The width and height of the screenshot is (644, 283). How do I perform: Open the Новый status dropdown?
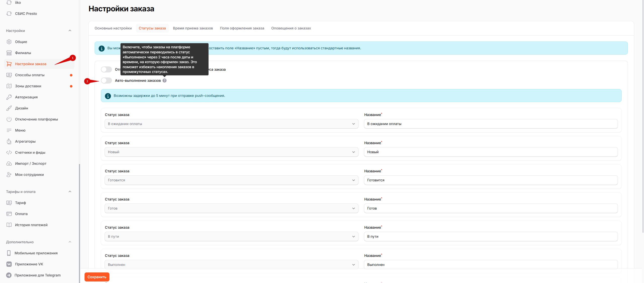click(231, 152)
